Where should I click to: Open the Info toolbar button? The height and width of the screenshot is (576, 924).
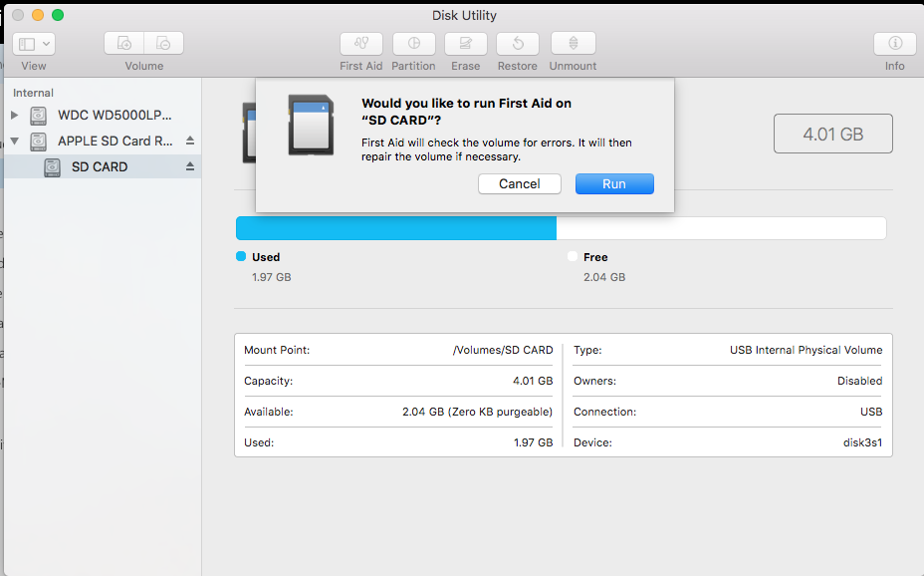895,44
